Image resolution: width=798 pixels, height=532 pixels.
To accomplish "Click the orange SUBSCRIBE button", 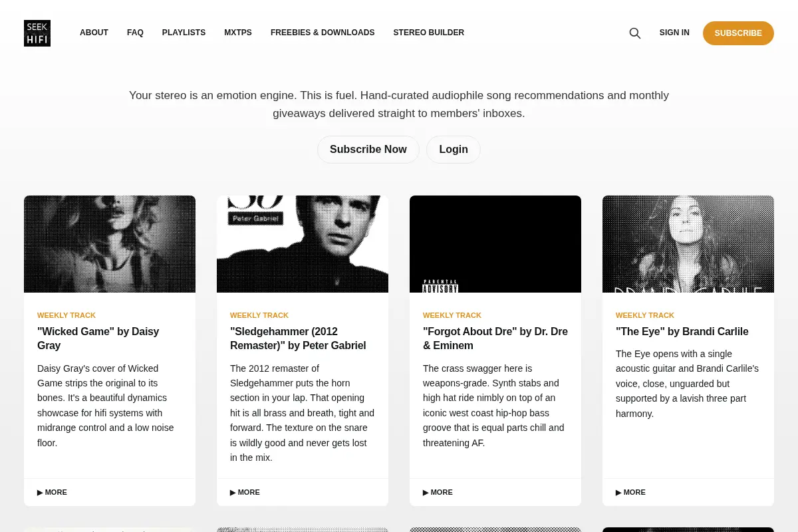I will pyautogui.click(x=738, y=33).
